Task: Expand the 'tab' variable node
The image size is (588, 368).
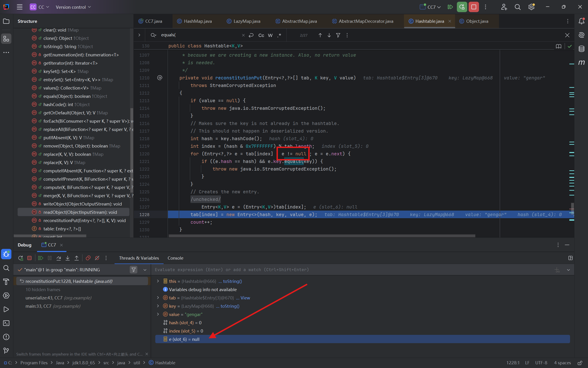Action: tap(158, 298)
